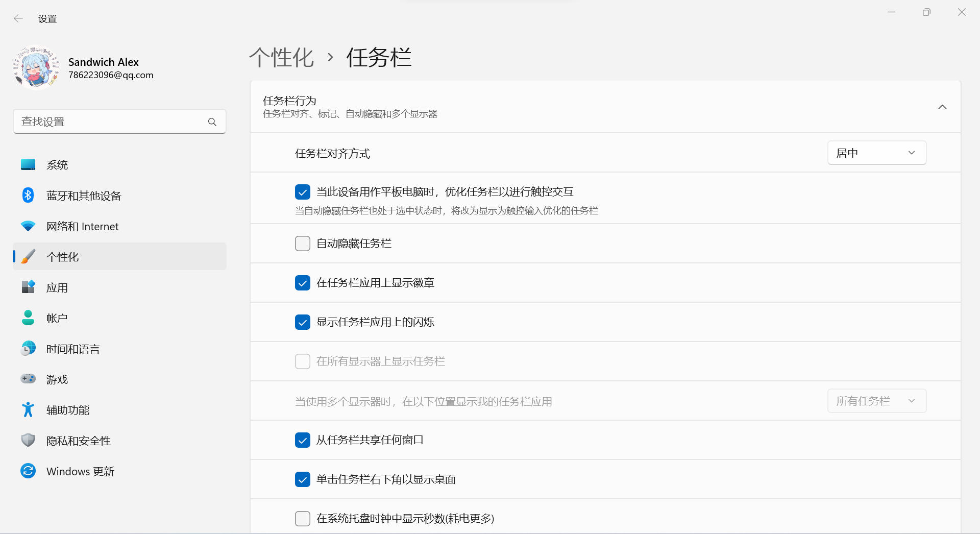The width and height of the screenshot is (980, 534).
Task: Open 蓝牙和其他设备 settings
Action: coord(83,195)
